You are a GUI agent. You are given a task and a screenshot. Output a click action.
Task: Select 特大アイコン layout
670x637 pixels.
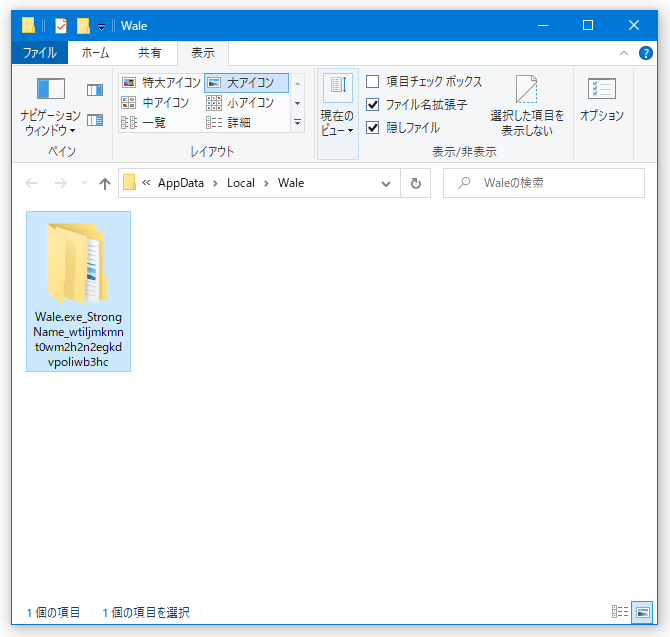coord(162,82)
